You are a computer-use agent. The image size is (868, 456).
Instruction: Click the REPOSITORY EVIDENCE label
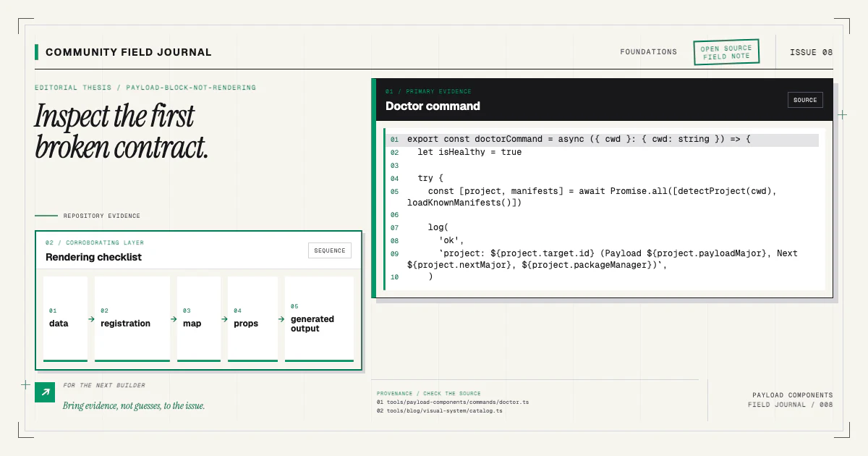(102, 216)
